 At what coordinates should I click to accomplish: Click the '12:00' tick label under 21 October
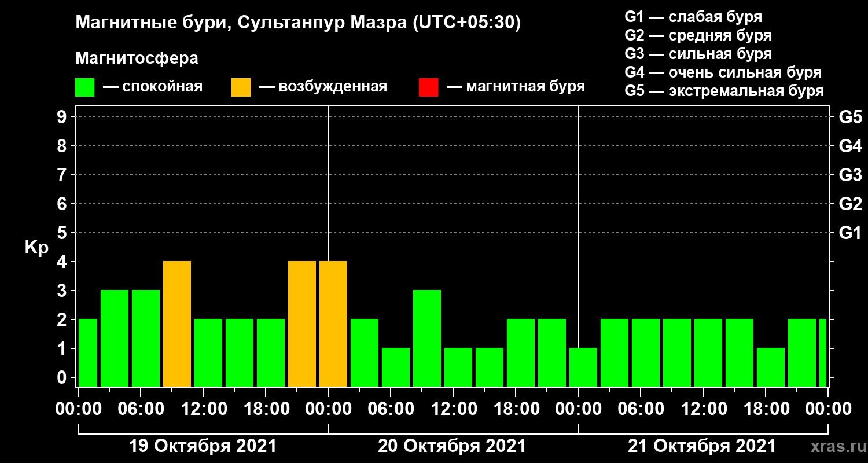pyautogui.click(x=703, y=409)
